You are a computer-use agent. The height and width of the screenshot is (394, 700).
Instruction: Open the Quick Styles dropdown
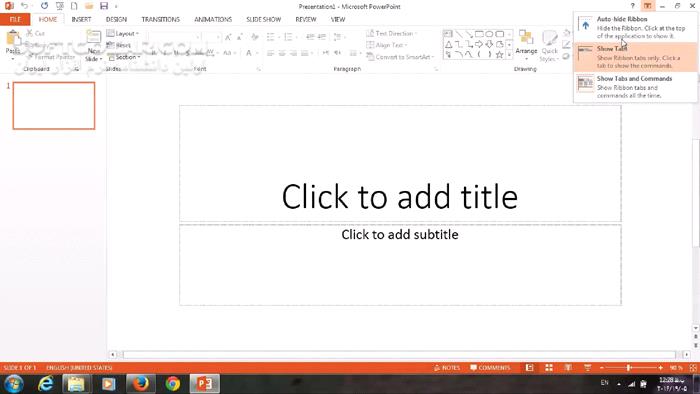coord(550,46)
